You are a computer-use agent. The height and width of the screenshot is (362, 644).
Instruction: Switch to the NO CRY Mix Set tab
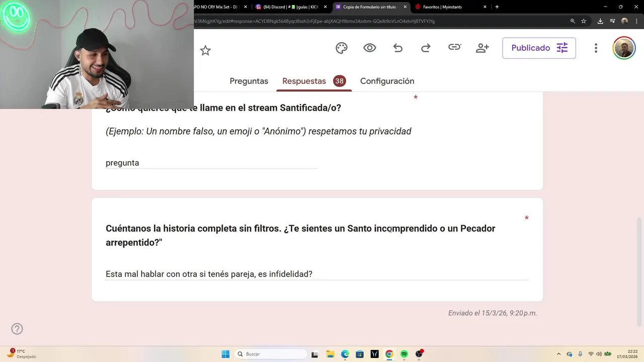(x=216, y=7)
